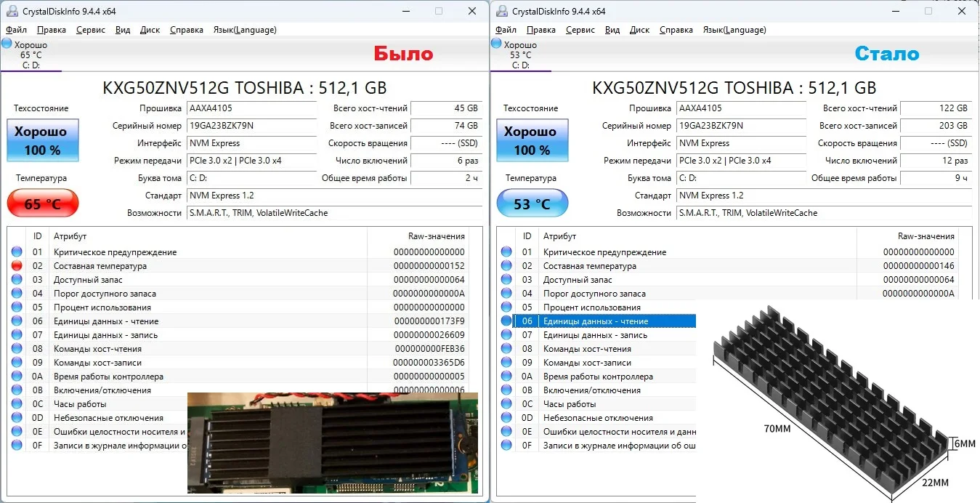Click status icon of 04 Порог доступного запаса, right

coord(506,294)
